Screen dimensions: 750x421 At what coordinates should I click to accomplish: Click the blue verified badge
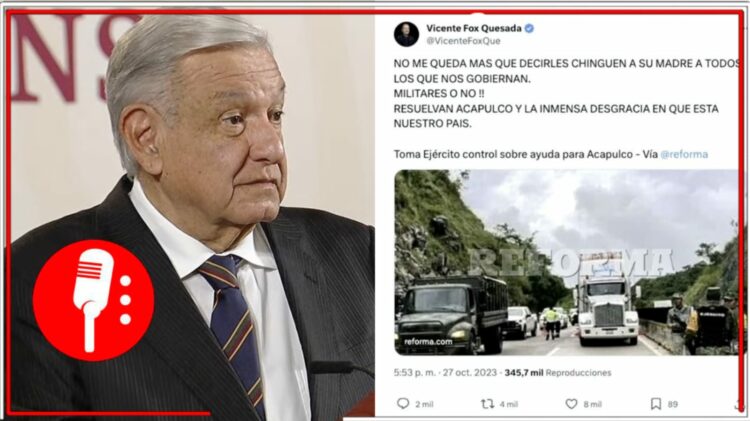click(529, 28)
